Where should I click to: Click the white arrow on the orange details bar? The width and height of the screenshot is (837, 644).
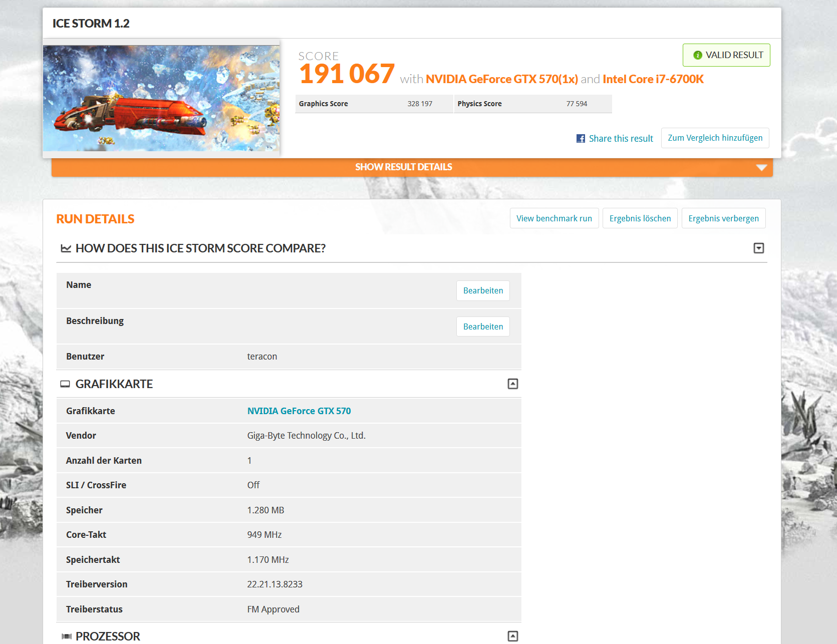pos(761,167)
